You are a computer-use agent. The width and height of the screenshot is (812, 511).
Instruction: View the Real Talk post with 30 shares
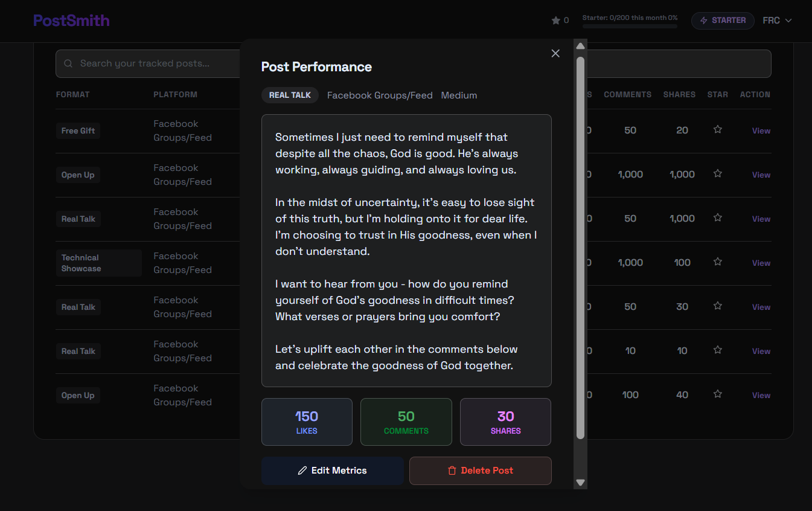761,307
